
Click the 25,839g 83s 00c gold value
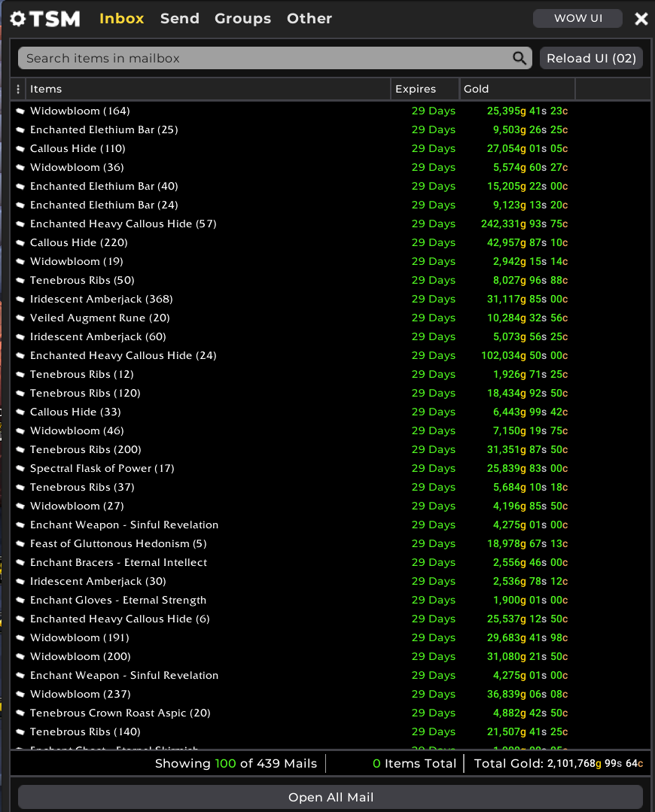tap(528, 468)
